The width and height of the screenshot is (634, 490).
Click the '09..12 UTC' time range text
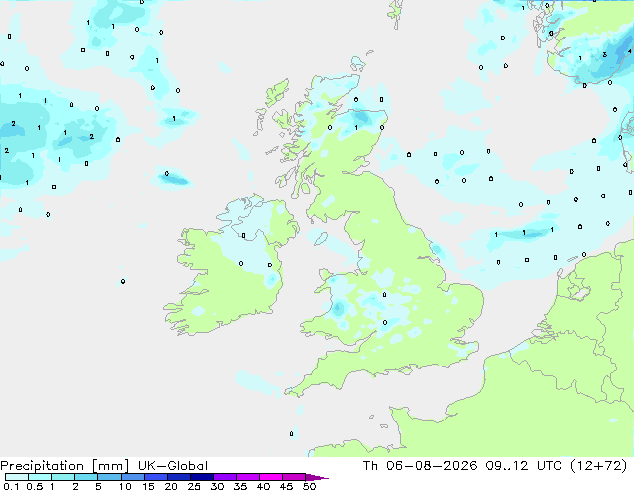[524, 466]
